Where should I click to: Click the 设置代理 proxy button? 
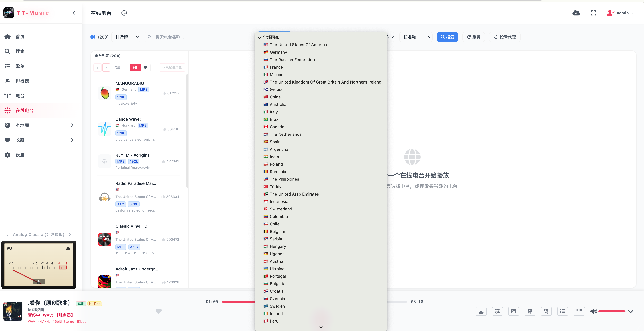505,37
